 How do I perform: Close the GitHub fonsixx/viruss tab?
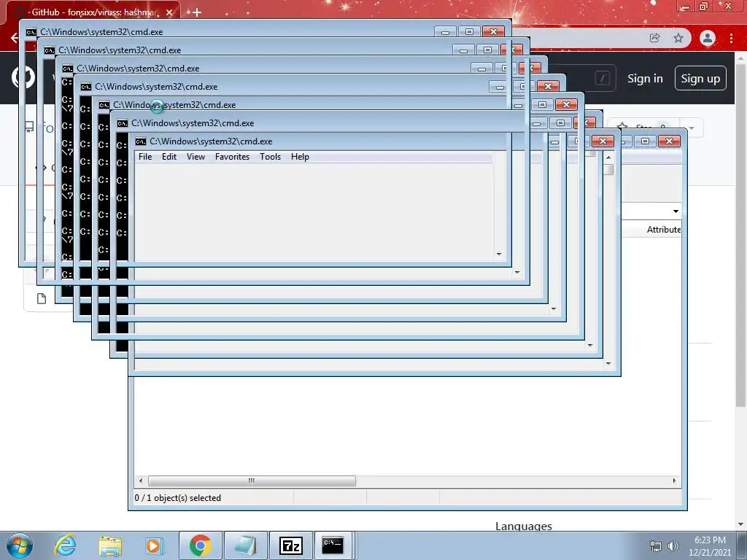coord(169,12)
